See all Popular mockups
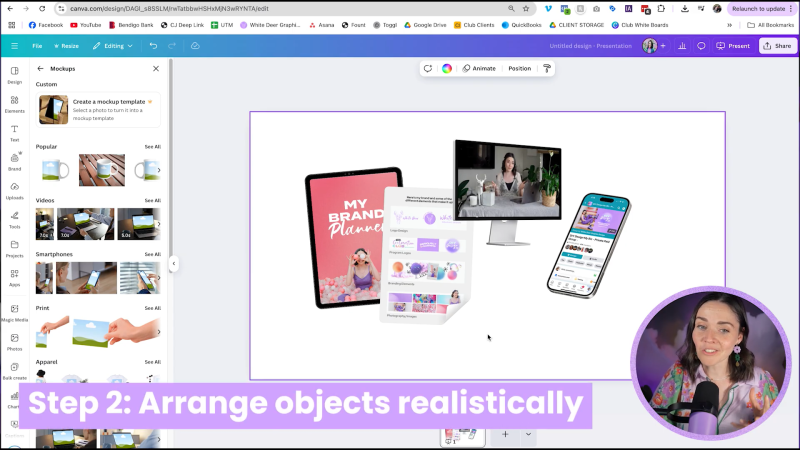The image size is (800, 450). coord(153,147)
